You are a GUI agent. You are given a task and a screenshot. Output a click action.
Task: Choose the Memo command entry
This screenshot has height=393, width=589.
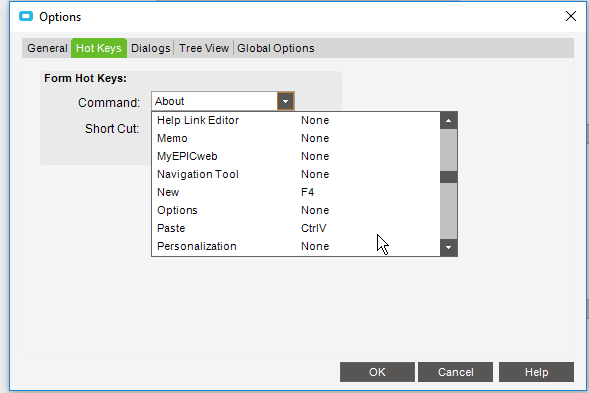(296, 138)
